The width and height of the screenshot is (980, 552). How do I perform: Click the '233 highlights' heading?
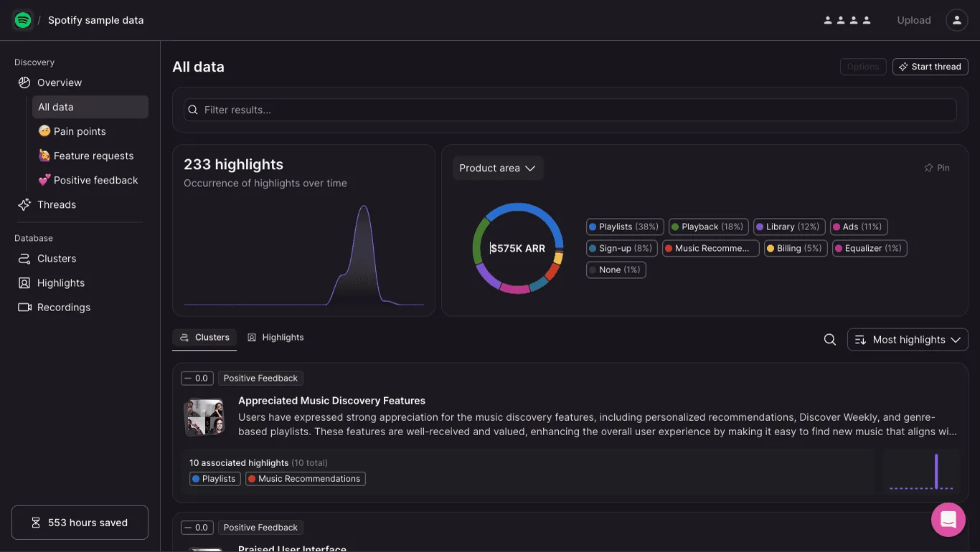point(234,164)
